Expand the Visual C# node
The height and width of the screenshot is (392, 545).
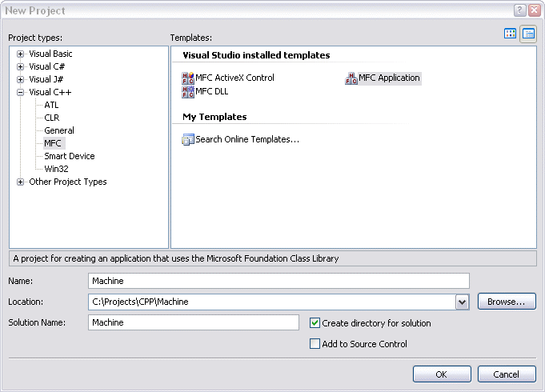[x=20, y=66]
